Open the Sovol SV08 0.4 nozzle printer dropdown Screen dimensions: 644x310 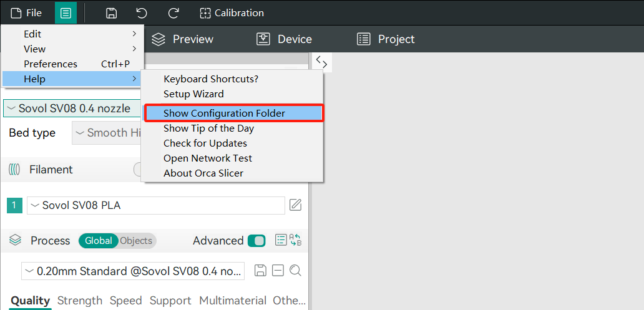click(72, 109)
